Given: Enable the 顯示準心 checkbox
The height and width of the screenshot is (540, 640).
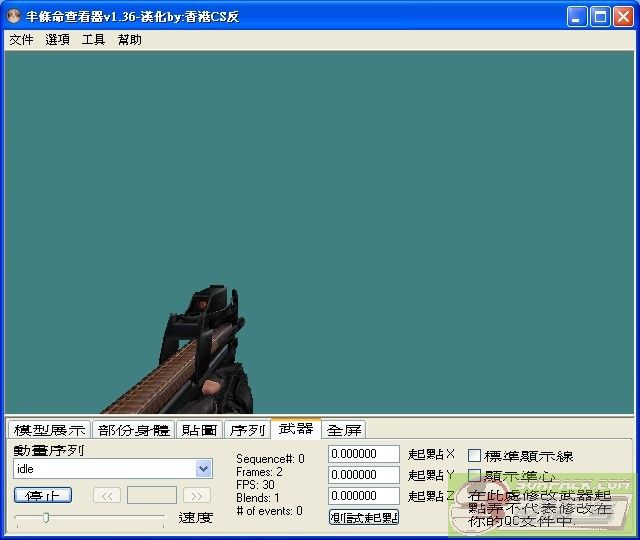Looking at the screenshot, I should coord(474,475).
